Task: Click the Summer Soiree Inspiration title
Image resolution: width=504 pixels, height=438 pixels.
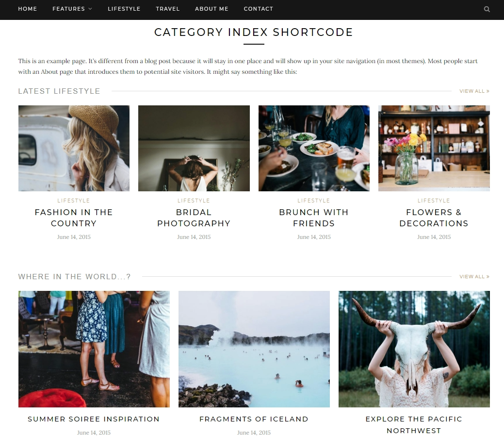Action: coord(94,419)
